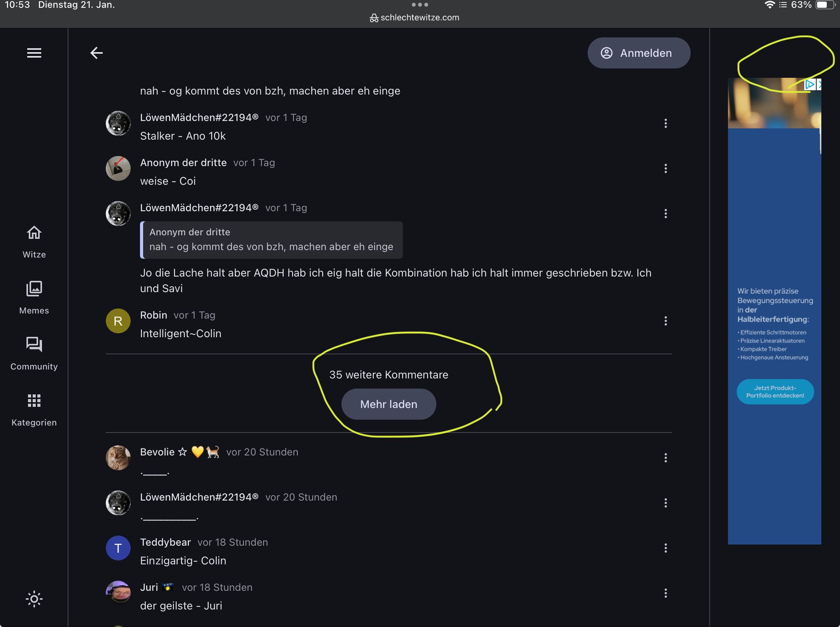Go back using the arrow icon
This screenshot has height=627, width=840.
(x=96, y=53)
